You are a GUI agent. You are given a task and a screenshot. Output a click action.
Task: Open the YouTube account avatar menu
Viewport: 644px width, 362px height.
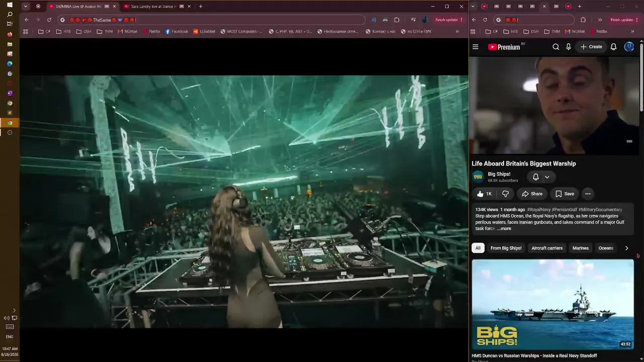[x=629, y=47]
